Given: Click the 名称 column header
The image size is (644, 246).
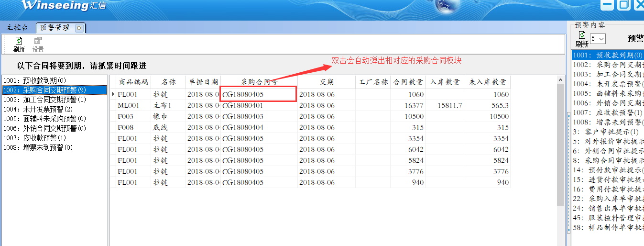Looking at the screenshot, I should (168, 82).
